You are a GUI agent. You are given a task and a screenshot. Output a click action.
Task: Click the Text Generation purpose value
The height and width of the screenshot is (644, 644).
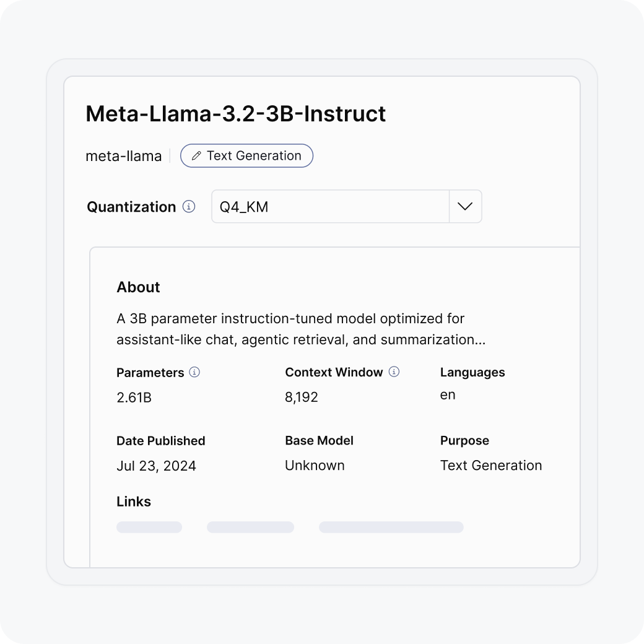point(490,466)
